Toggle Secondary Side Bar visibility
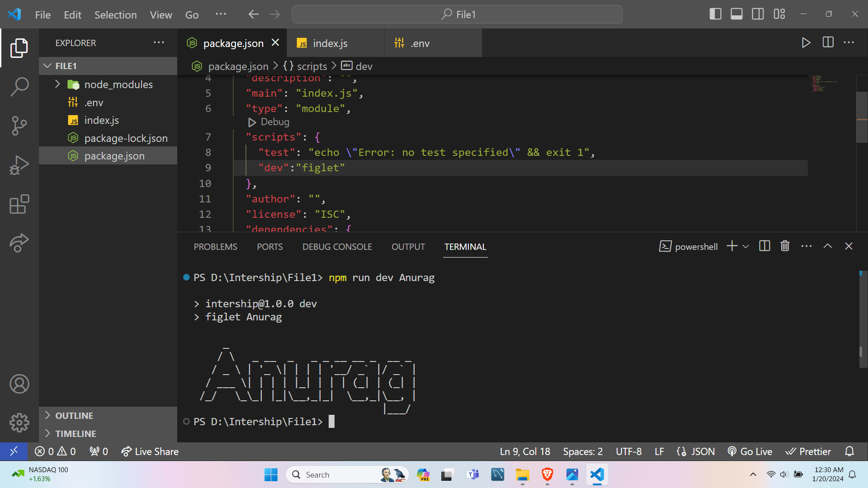 (x=758, y=14)
